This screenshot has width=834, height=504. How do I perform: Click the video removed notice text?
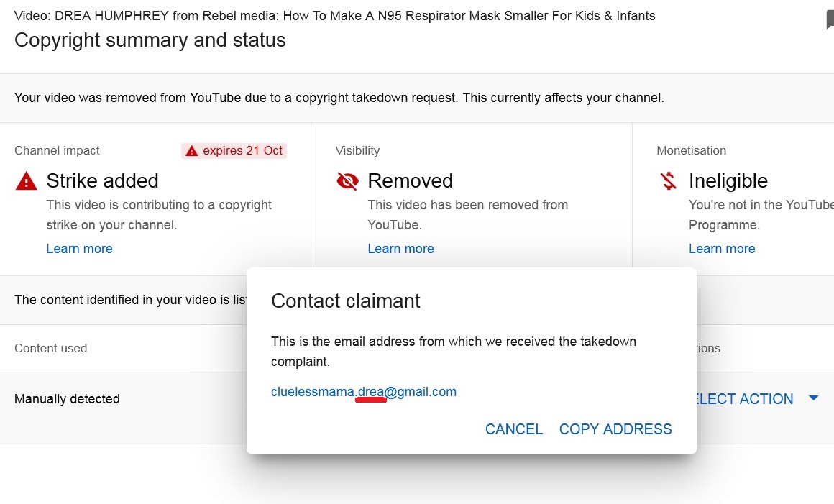tap(339, 98)
